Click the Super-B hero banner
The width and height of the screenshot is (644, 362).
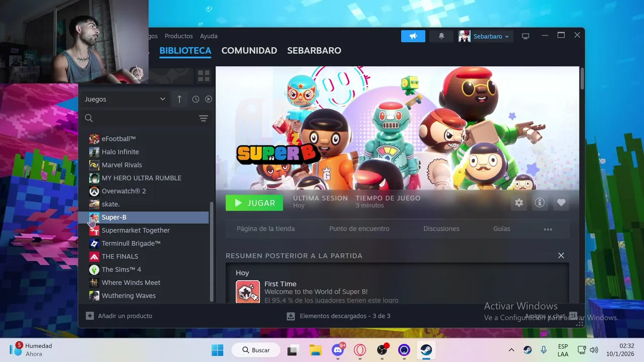pos(397,128)
